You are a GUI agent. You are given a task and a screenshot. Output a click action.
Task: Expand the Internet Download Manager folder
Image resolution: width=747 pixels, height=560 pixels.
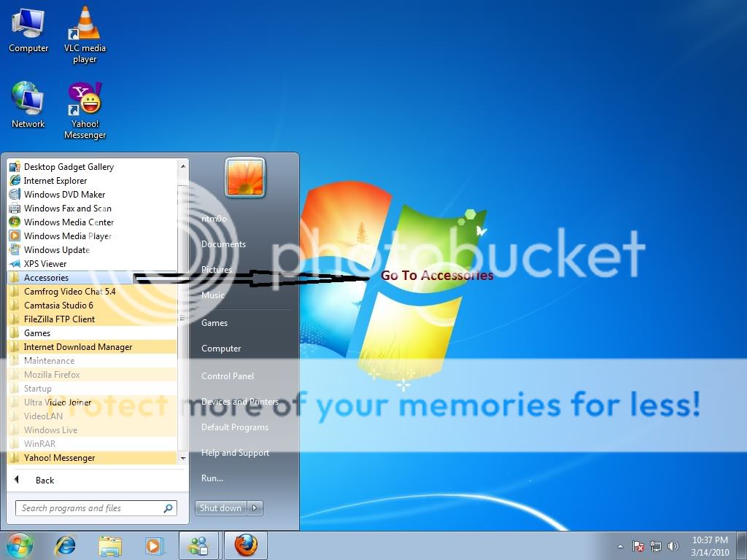(x=77, y=347)
